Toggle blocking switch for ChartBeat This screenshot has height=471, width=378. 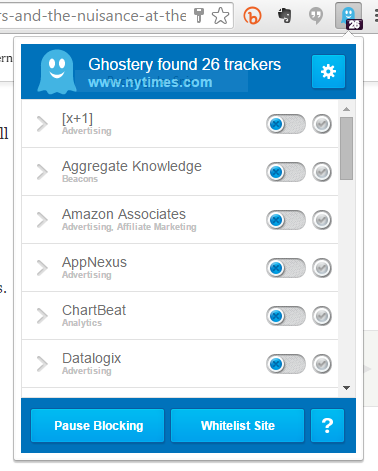(286, 316)
